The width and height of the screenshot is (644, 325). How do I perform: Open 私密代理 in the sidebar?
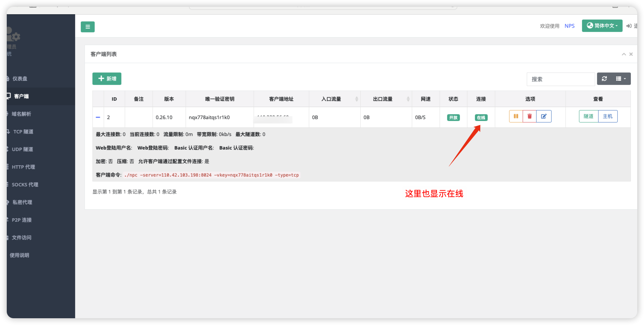click(x=41, y=202)
